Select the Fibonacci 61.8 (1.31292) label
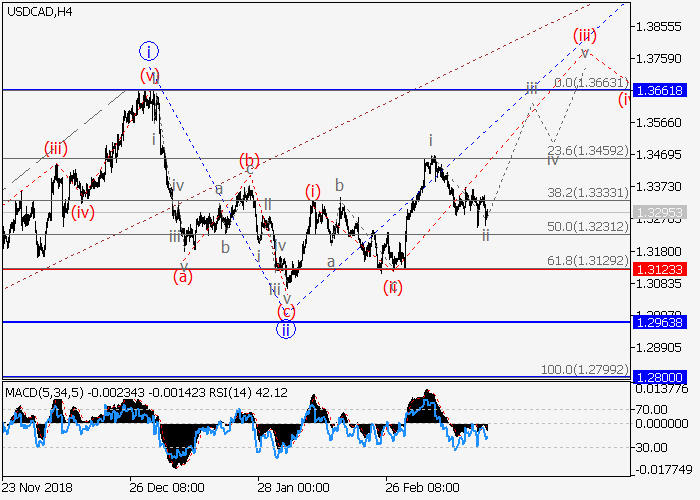 (x=590, y=260)
